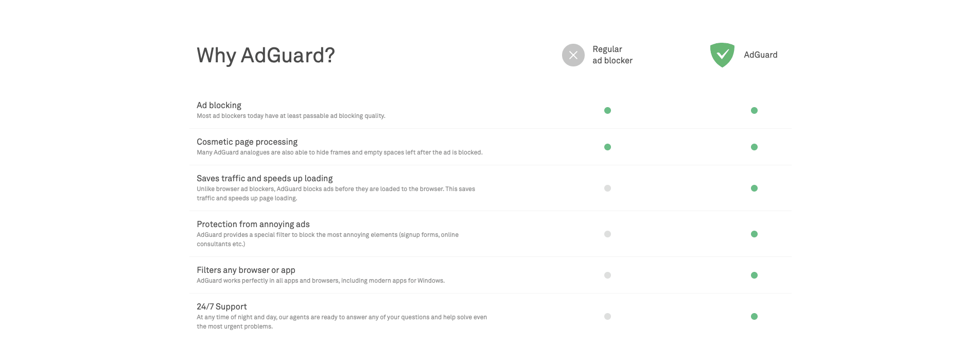Click AdGuard's green dot for Cosmetic page processing
Screen dimensions: 980x362
coord(754,147)
